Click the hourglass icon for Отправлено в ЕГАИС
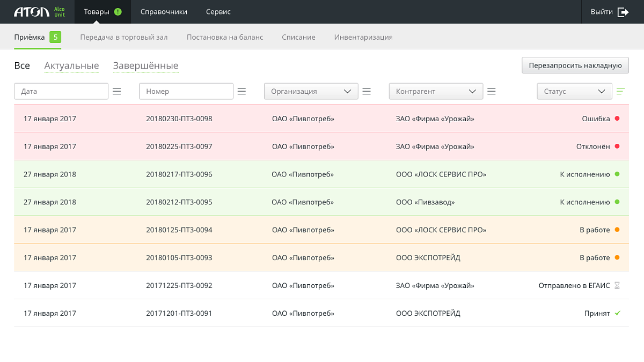644x362 pixels. coord(617,286)
